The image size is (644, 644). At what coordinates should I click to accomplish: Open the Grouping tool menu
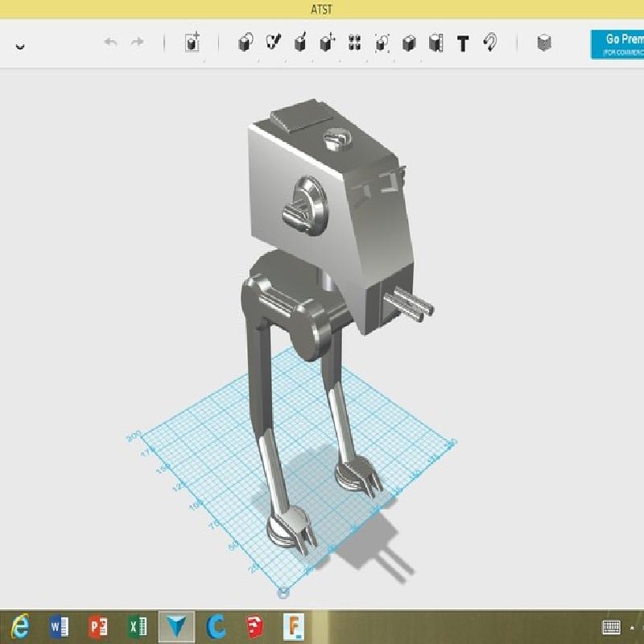pos(382,43)
